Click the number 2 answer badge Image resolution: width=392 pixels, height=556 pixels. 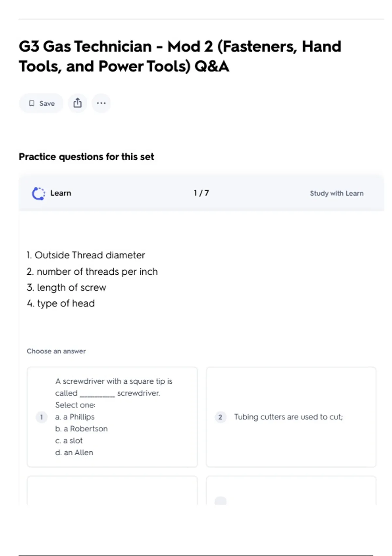(220, 417)
